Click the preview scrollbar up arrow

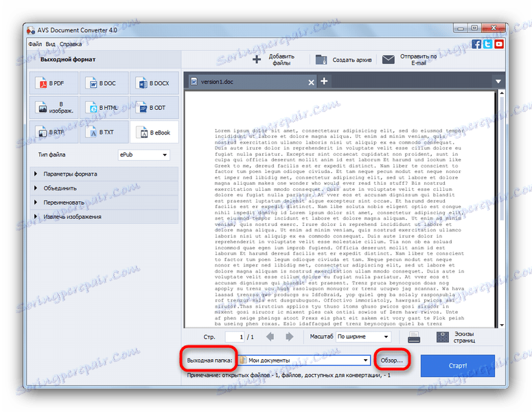(502, 93)
